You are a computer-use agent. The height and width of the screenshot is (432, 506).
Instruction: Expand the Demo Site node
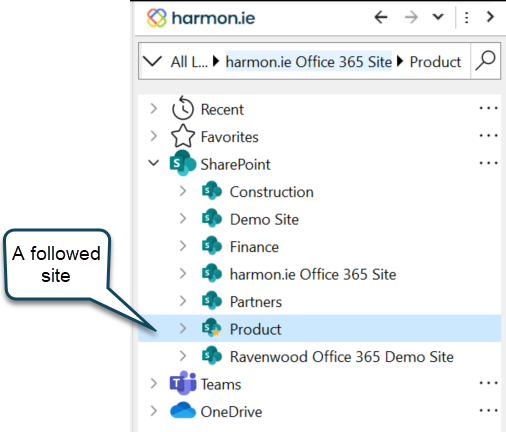[x=183, y=218]
